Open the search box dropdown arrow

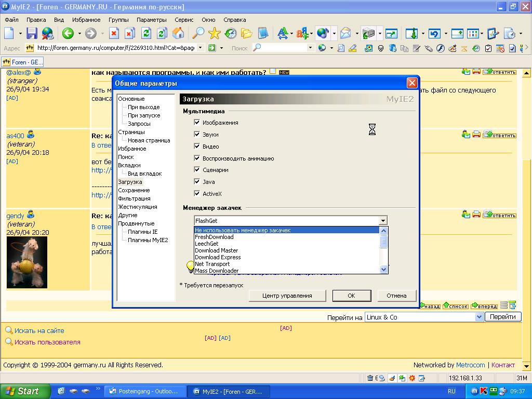pos(310,48)
